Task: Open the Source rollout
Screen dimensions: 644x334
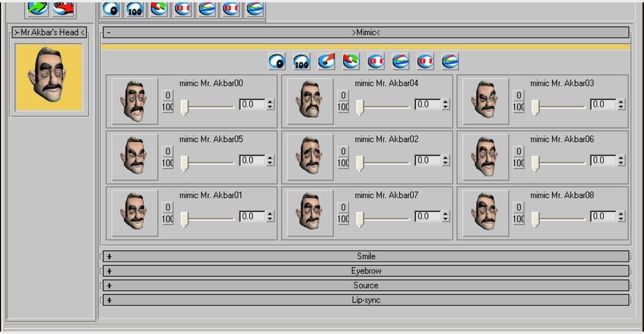Action: point(365,286)
